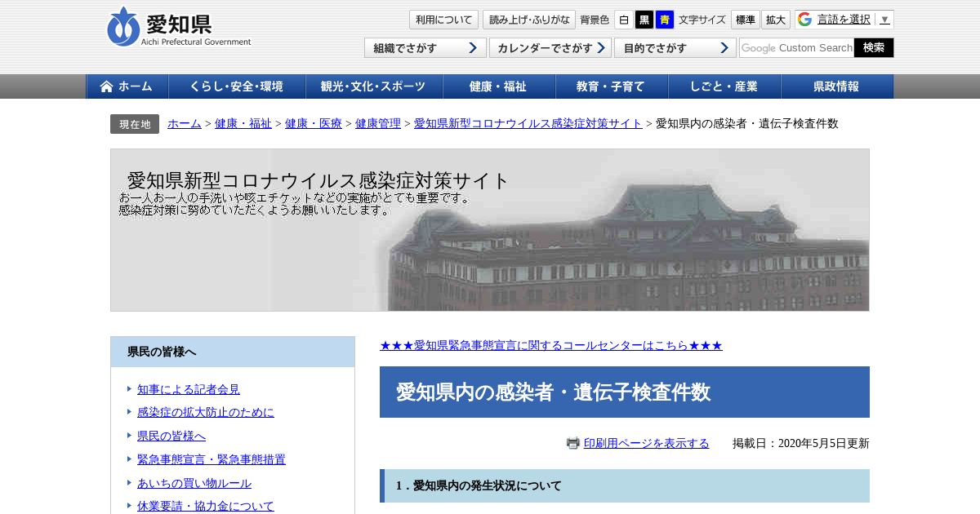Click heading 1.愛知県内の発生状況について

pyautogui.click(x=625, y=485)
